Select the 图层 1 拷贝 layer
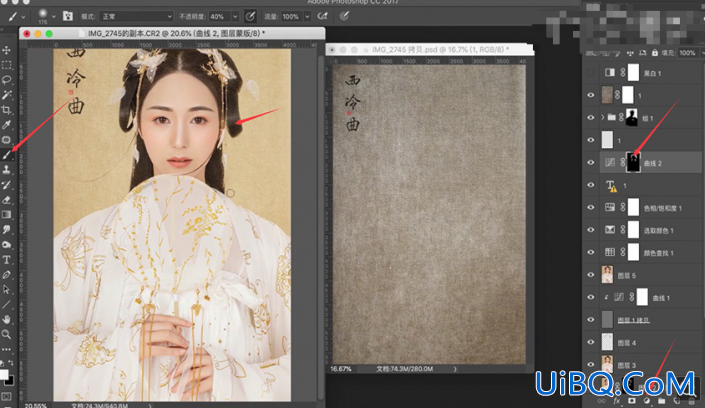Viewport: 705px width, 408px height. 651,320
